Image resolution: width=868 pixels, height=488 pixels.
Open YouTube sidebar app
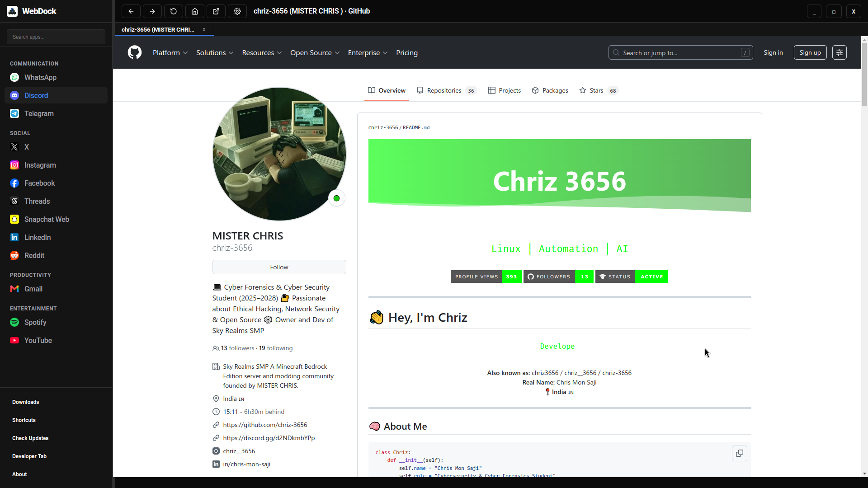point(56,340)
